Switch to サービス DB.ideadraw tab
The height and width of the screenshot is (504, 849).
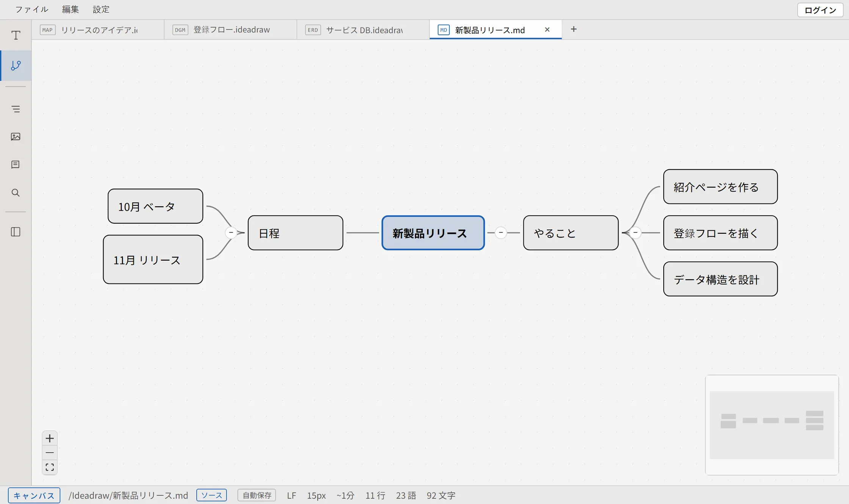click(363, 30)
